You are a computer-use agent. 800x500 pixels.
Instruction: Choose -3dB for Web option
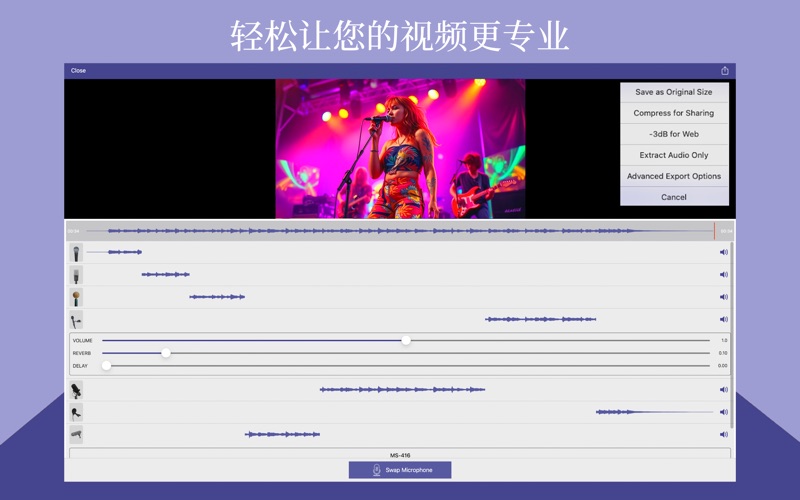tap(674, 134)
